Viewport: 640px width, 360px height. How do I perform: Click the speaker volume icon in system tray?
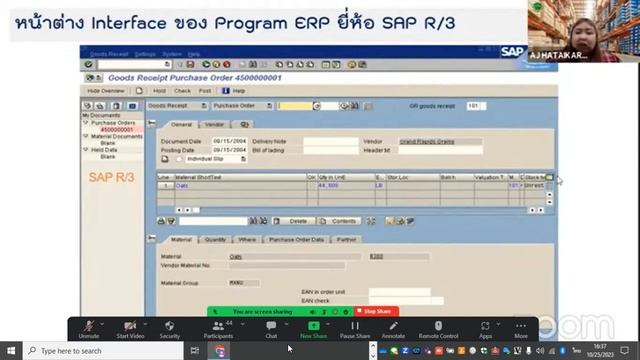540,351
